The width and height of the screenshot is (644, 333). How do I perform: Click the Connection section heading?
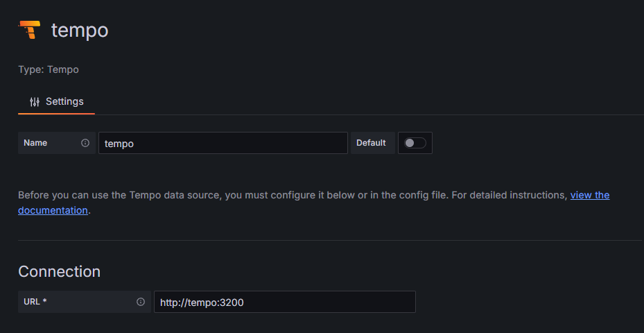tap(59, 271)
